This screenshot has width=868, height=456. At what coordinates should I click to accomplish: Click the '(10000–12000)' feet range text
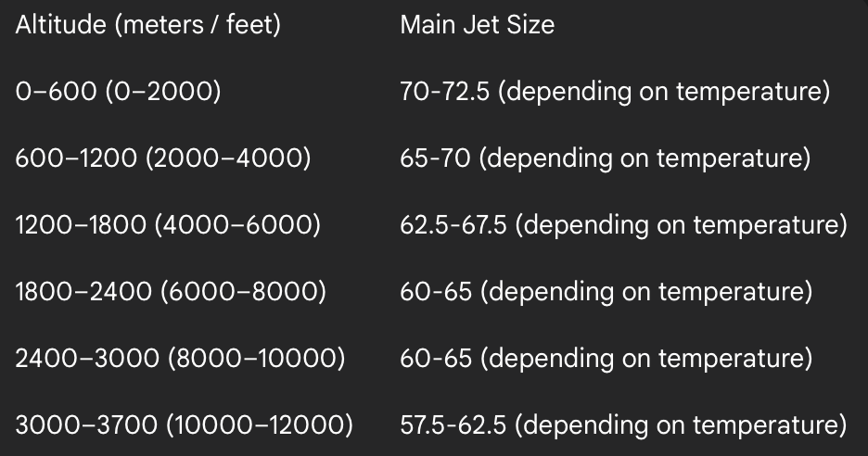273,425
